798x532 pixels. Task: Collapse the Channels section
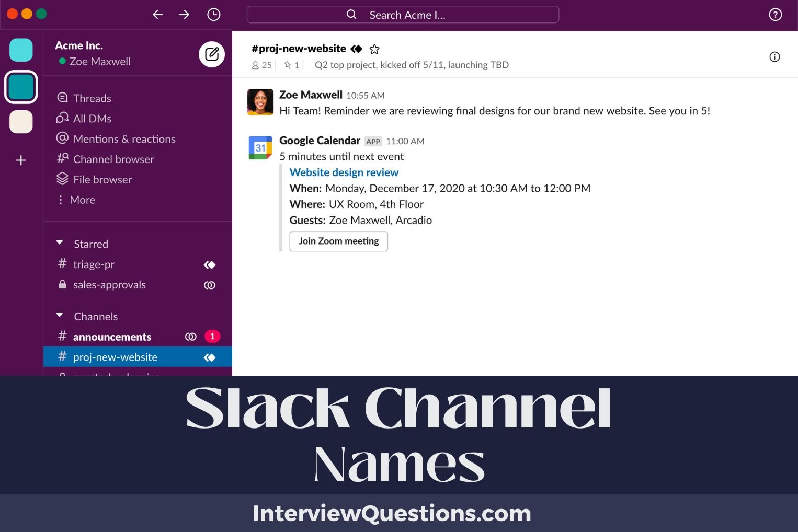point(60,316)
